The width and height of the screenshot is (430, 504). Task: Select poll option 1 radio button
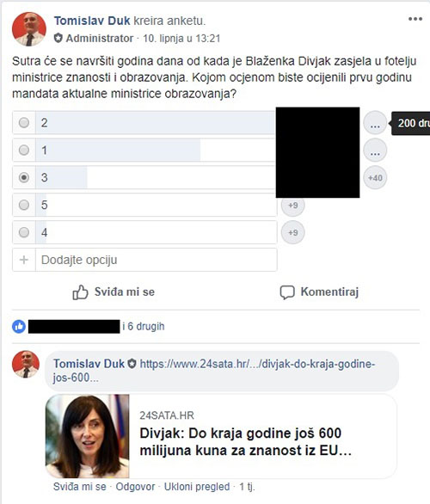[24, 151]
